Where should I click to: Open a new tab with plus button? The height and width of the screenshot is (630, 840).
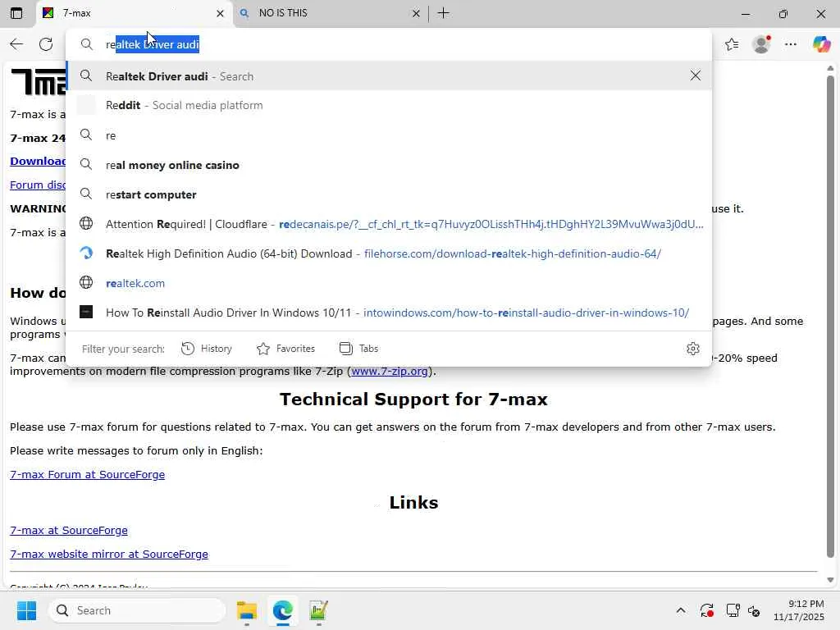(443, 13)
